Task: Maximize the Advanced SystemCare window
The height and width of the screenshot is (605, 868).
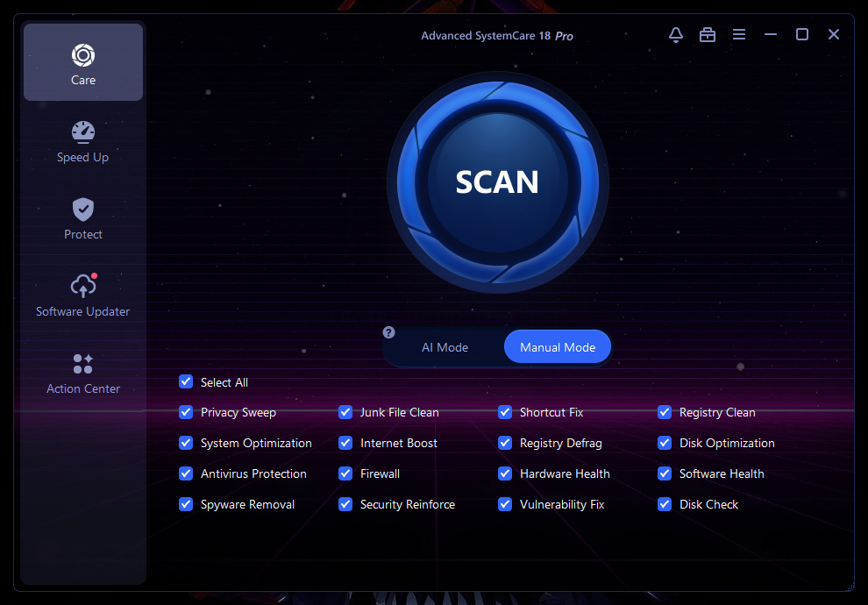Action: coord(802,35)
